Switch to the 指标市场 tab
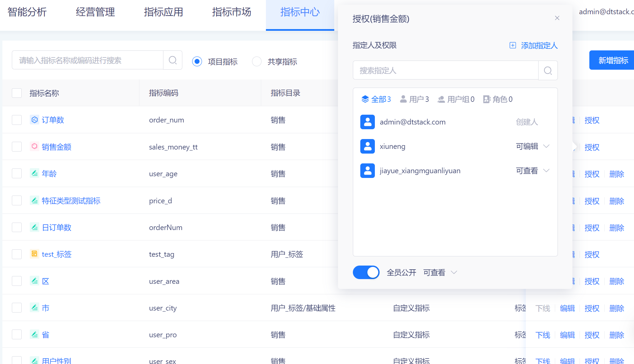The image size is (634, 364). pyautogui.click(x=231, y=12)
